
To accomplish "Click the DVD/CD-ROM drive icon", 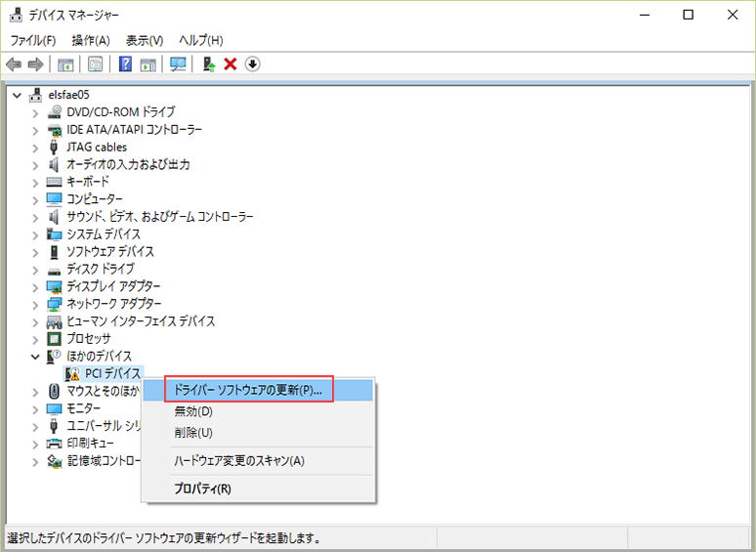I will click(55, 111).
